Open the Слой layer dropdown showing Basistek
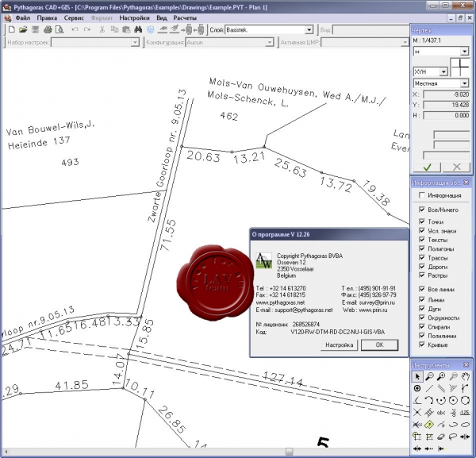 309,29
